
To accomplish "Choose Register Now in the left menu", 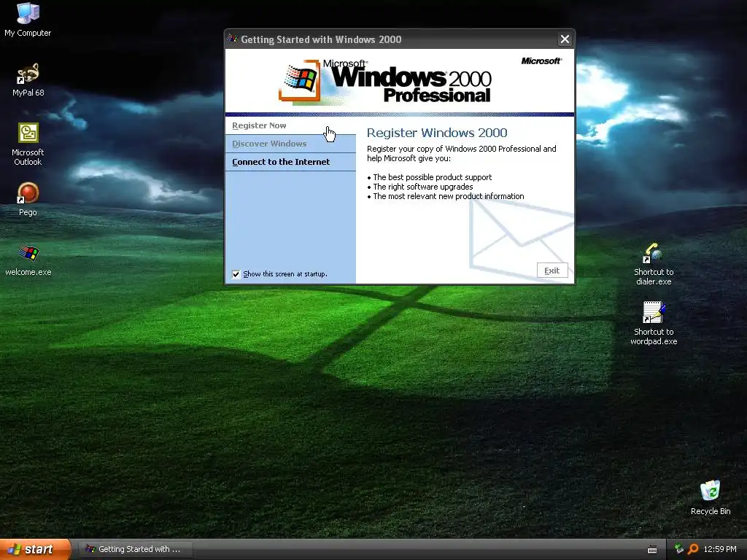I will pos(290,125).
